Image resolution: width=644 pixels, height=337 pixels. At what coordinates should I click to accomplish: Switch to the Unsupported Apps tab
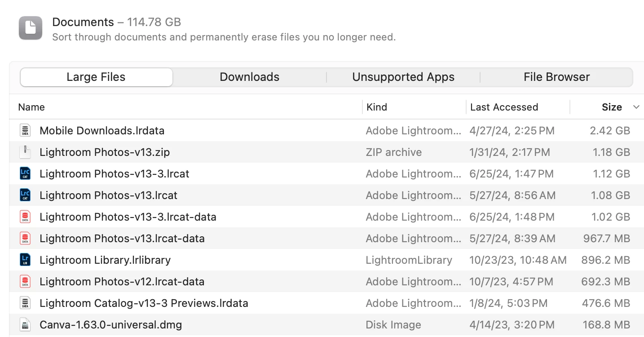pyautogui.click(x=403, y=77)
